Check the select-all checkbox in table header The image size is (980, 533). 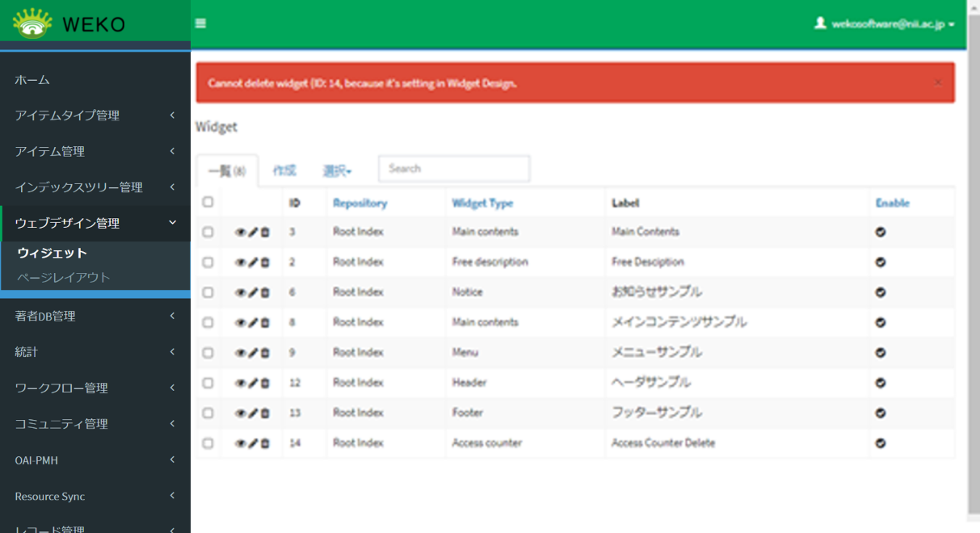[208, 202]
